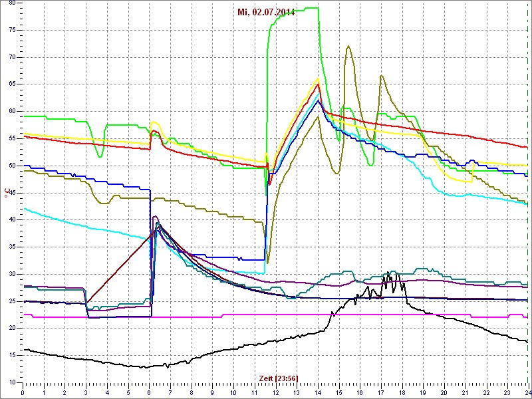The width and height of the screenshot is (532, 399).
Task: Select the 75 degree temperature axis label
Action: (x=11, y=30)
